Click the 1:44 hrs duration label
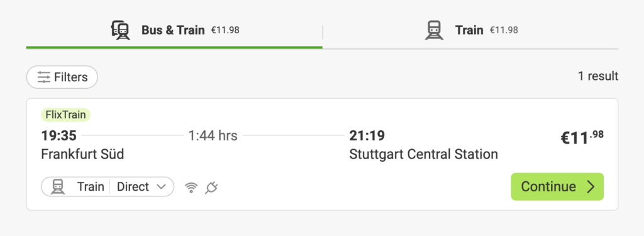 (213, 135)
